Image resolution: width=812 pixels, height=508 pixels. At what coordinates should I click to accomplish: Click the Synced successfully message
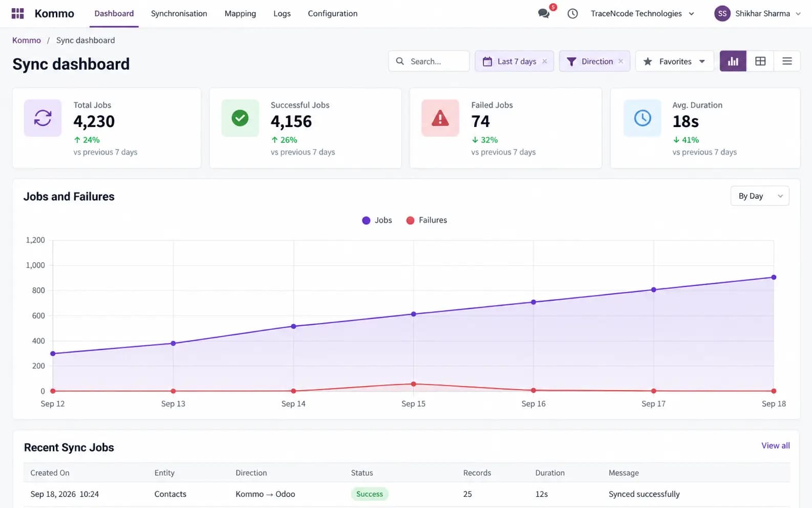[x=644, y=494]
